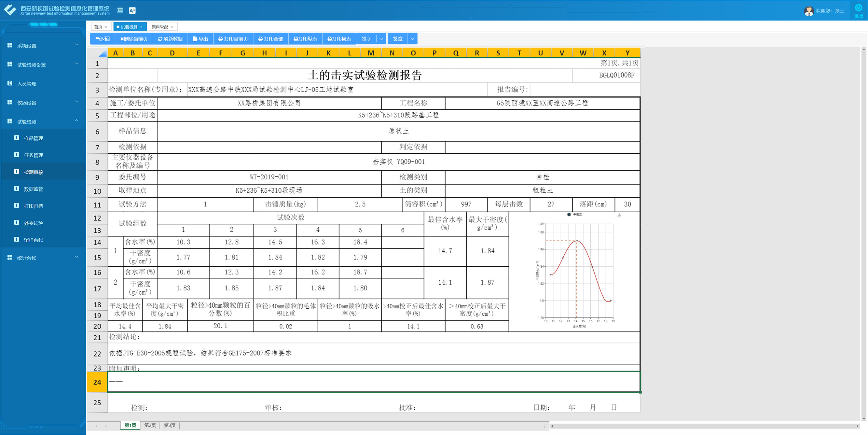The height and width of the screenshot is (435, 868).
Task: Toggle the 干密度 legend marker in chart
Action: tap(569, 215)
